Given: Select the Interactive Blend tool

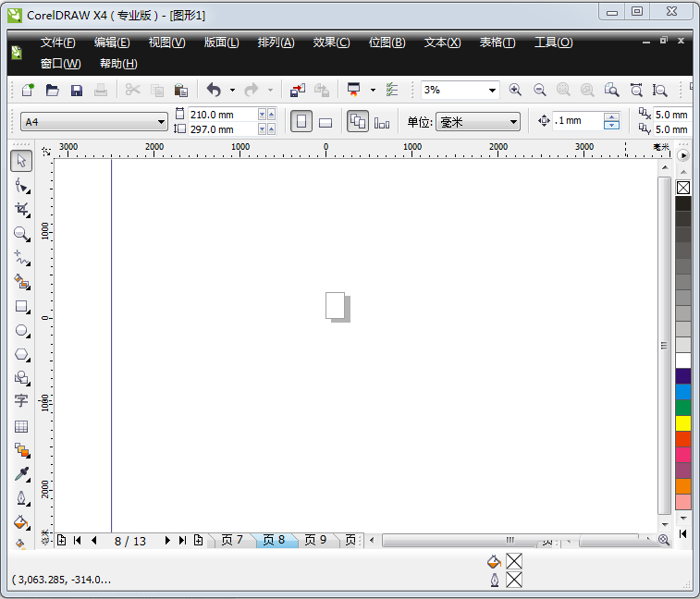Looking at the screenshot, I should click(x=21, y=450).
